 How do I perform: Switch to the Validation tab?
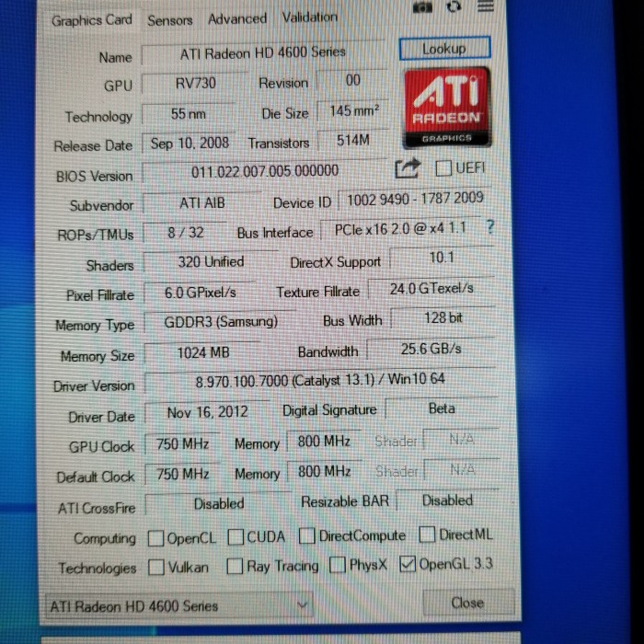click(x=310, y=17)
